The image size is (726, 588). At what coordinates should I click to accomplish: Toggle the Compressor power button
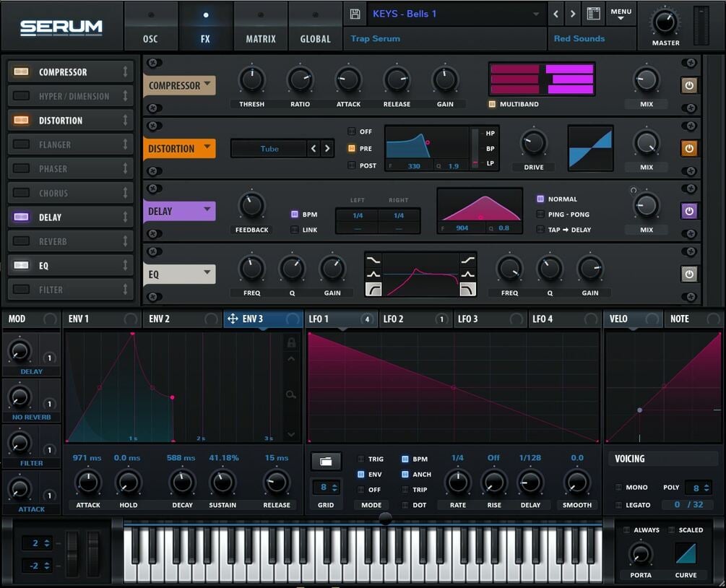689,85
